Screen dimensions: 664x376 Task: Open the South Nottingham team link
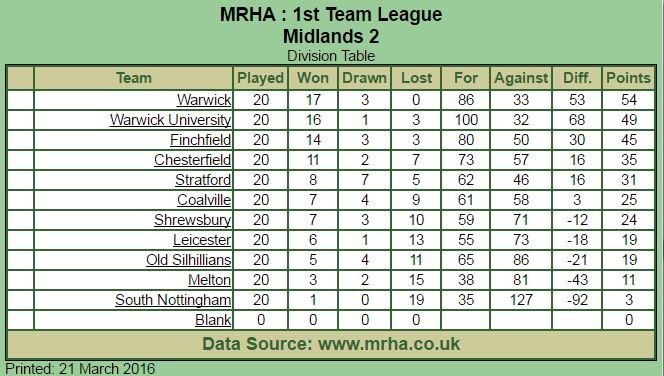[x=173, y=300]
